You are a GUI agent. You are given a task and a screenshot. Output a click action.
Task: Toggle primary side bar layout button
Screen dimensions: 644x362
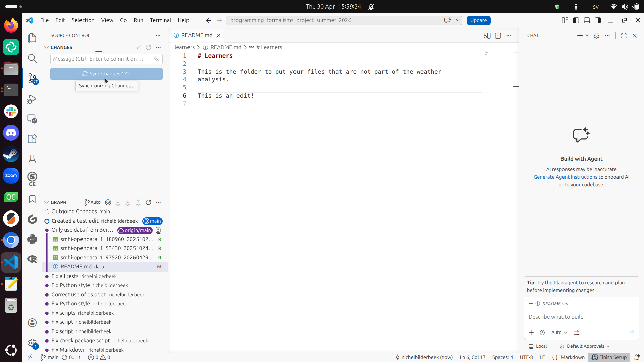(576, 20)
